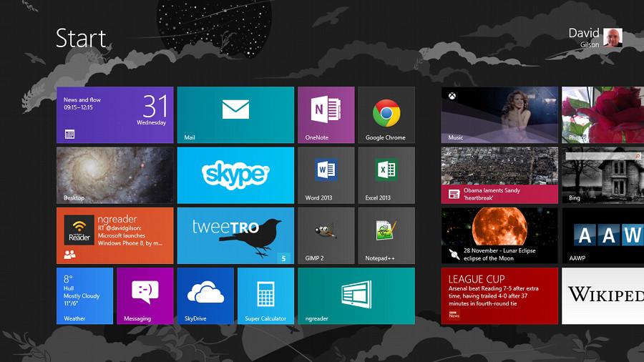Open the orange ngreader live tile
Viewport: 644px width, 362px height.
click(115, 235)
